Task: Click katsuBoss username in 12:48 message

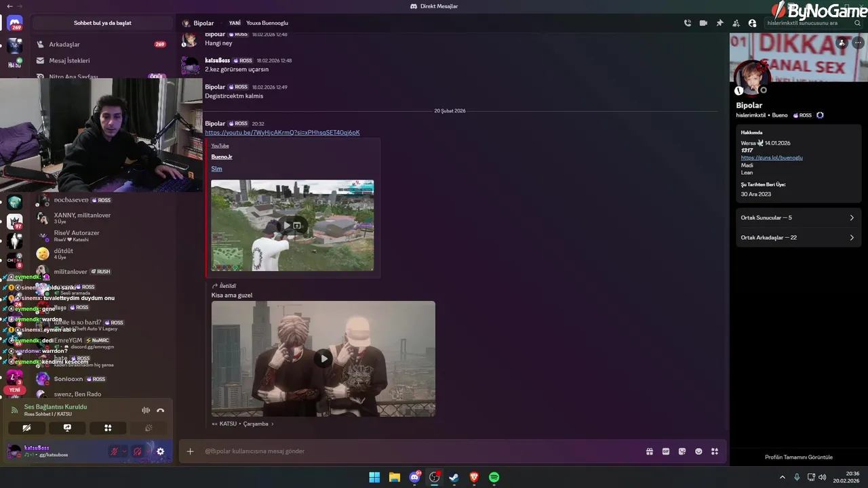Action: (218, 60)
